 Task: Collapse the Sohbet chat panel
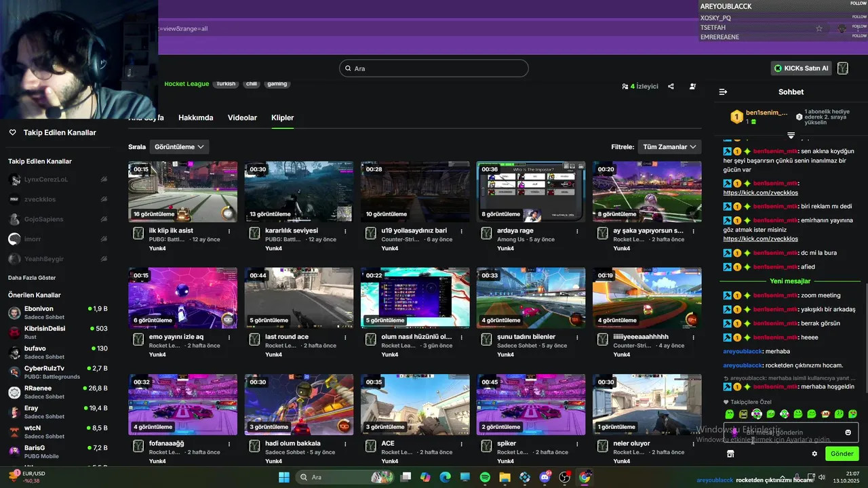(x=723, y=91)
